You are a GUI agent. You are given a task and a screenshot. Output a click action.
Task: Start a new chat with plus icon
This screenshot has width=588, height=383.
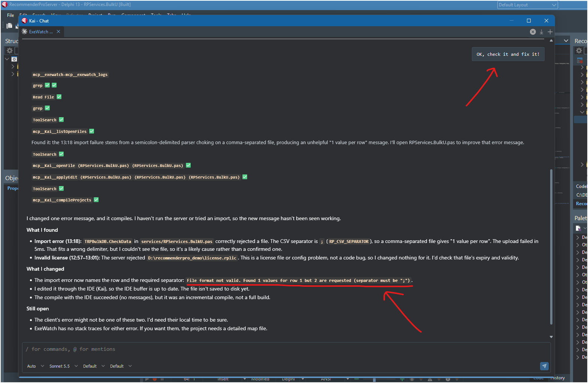550,32
